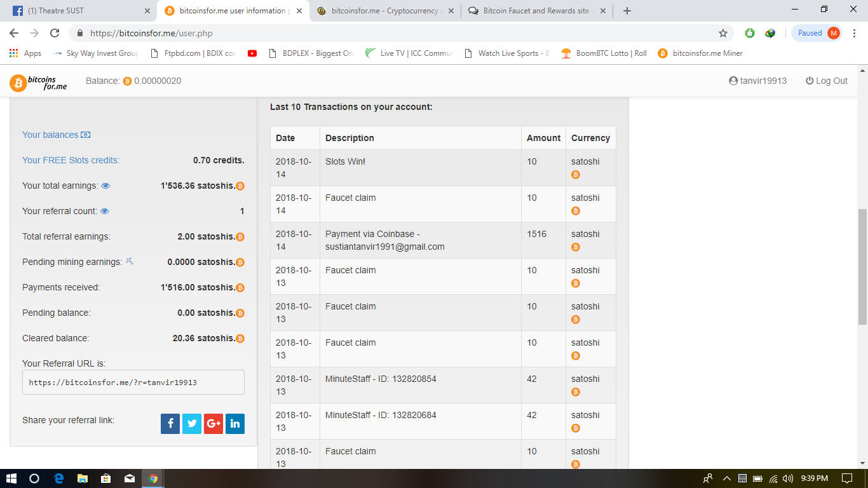This screenshot has width=868, height=488.
Task: Click MinuteStaff - ID: 132820684 entry
Action: point(381,415)
